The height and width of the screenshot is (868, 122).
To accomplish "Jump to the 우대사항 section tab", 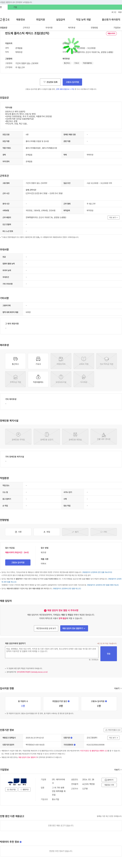I will click(49, 28).
